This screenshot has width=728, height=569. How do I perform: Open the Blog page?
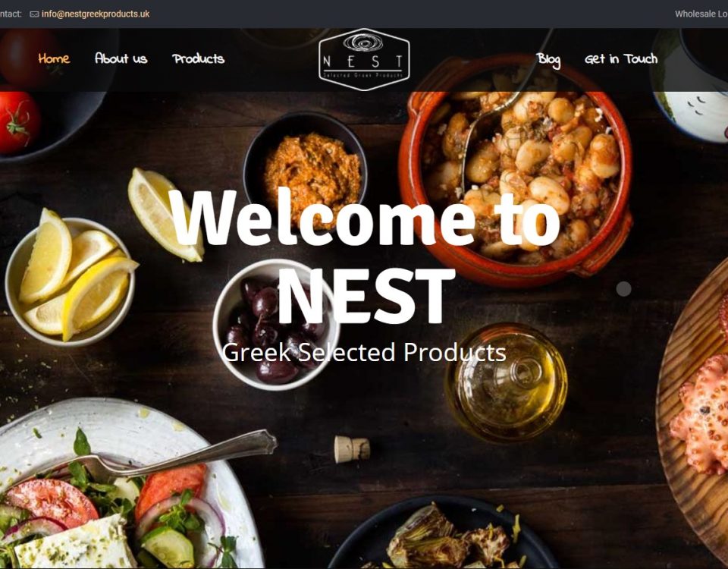click(x=548, y=59)
